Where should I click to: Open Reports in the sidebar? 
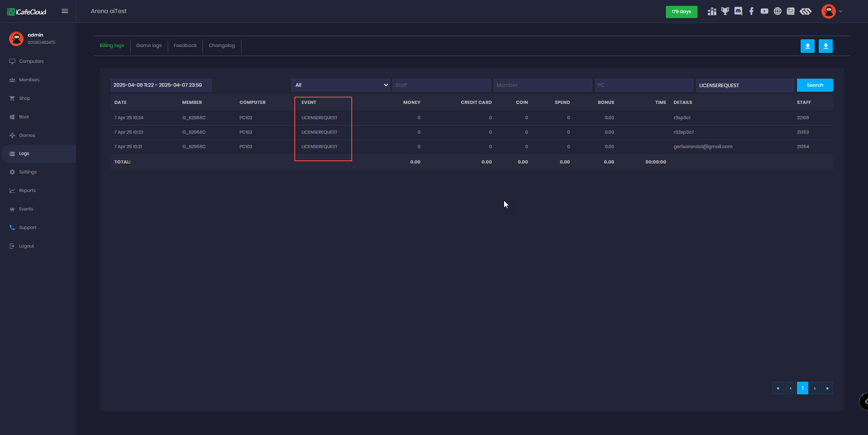[27, 191]
